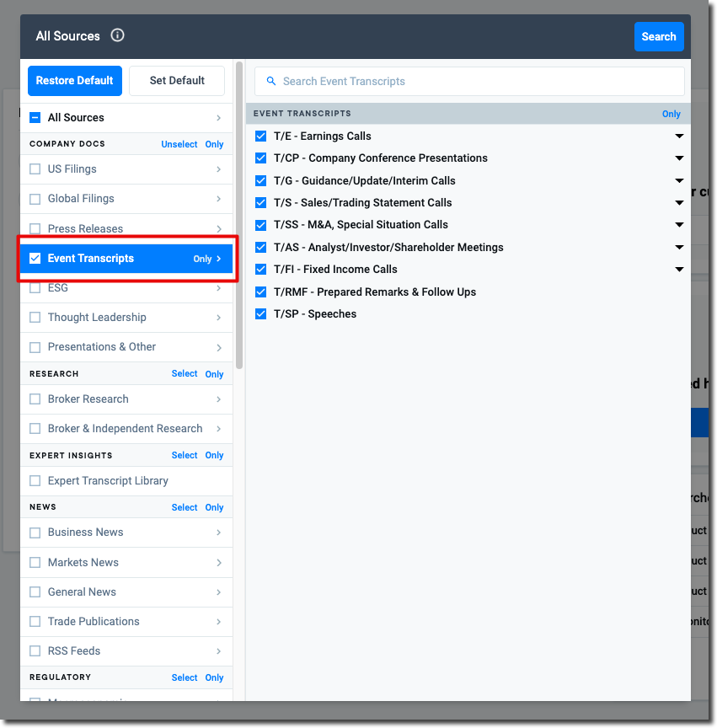Open Trade Publications chevron arrow
The height and width of the screenshot is (728, 717).
(218, 622)
